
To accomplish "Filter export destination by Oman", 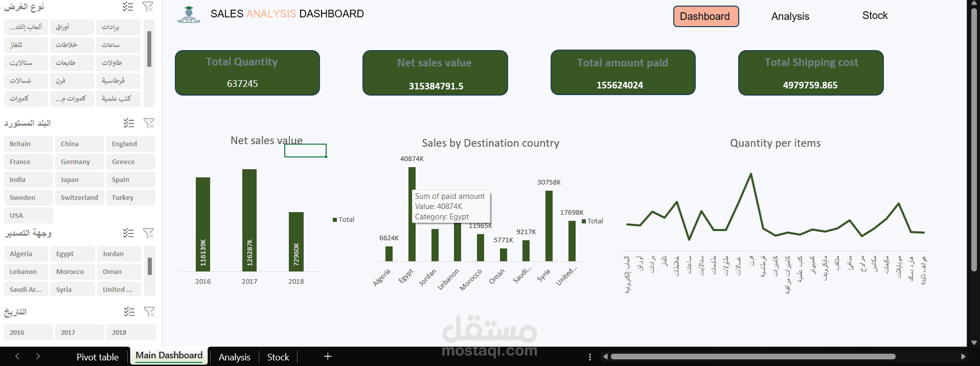I will tap(119, 271).
